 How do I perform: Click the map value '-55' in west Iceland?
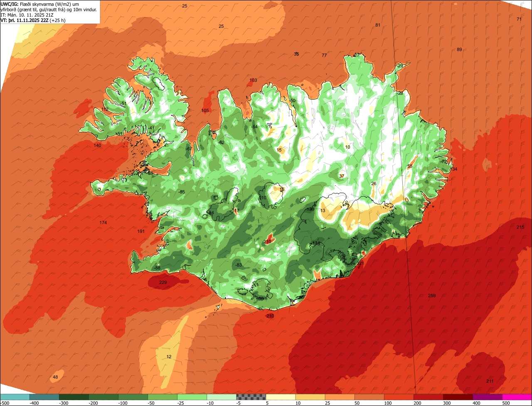click(x=181, y=192)
